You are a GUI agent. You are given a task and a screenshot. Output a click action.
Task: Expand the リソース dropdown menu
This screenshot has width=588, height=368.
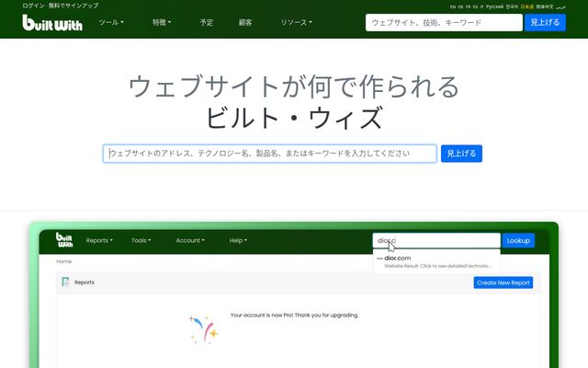pos(296,22)
